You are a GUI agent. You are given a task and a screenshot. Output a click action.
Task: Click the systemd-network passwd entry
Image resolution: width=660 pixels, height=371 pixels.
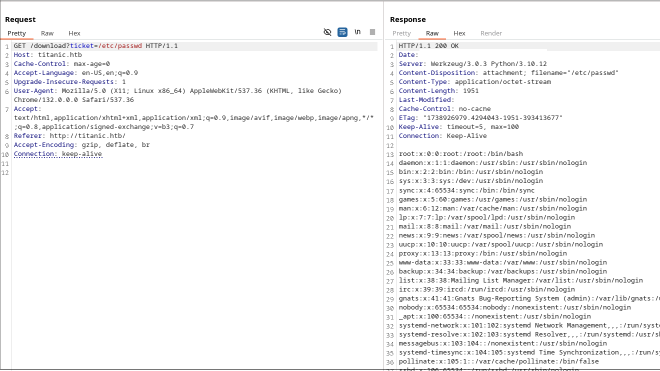[529, 326]
